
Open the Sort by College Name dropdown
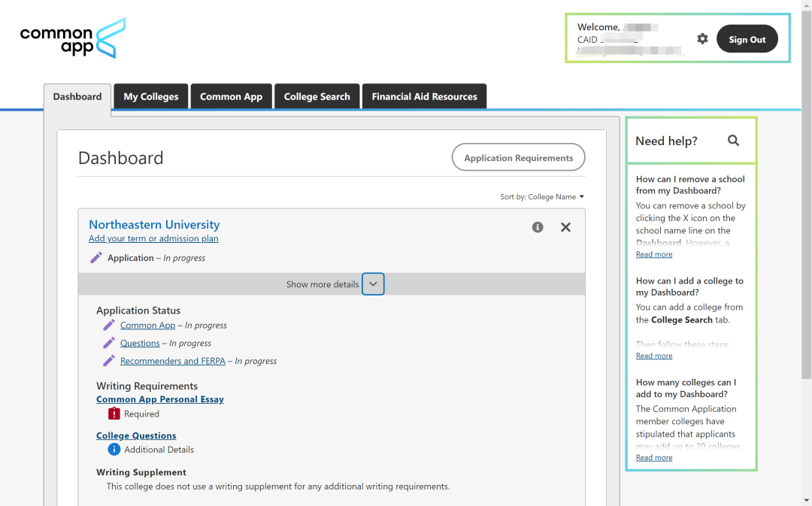click(x=542, y=197)
